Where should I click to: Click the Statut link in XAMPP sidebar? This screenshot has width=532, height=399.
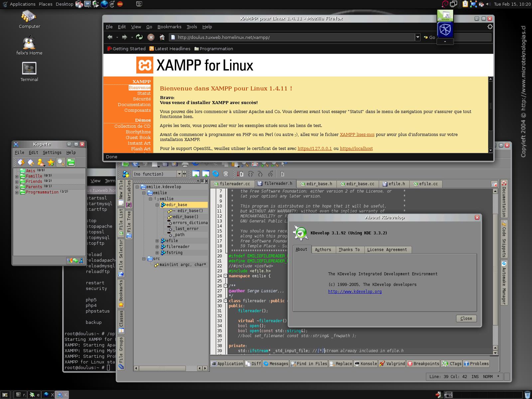click(144, 93)
